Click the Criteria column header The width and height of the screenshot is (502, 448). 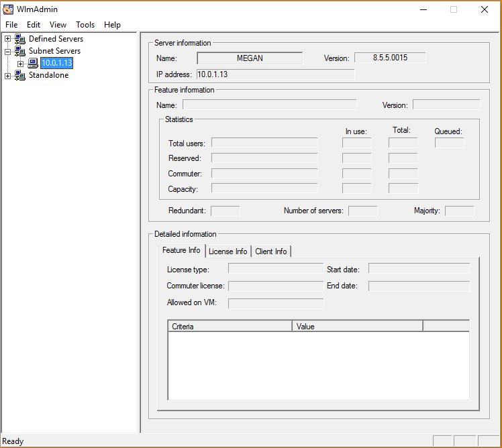pyautogui.click(x=230, y=326)
